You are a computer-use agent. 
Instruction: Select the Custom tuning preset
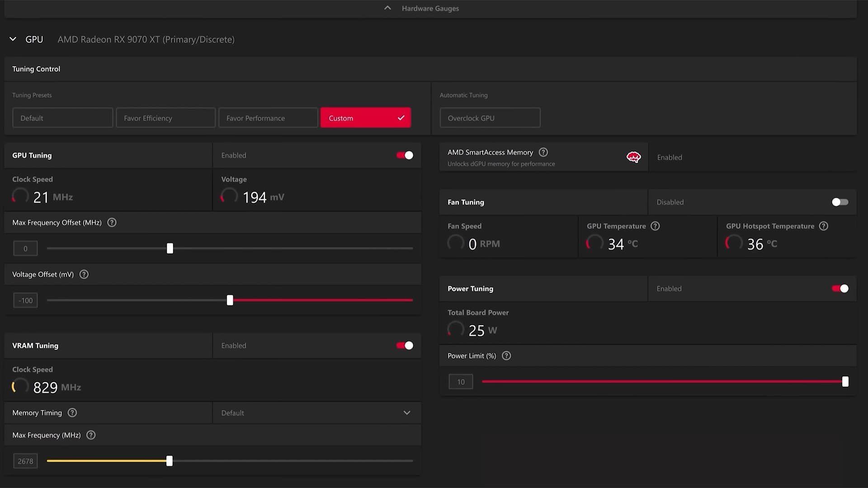pyautogui.click(x=366, y=118)
